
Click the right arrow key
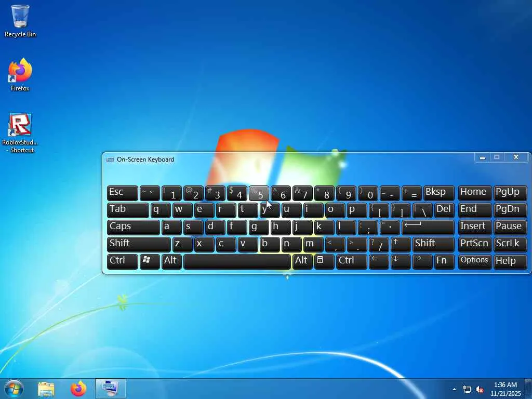(x=422, y=261)
